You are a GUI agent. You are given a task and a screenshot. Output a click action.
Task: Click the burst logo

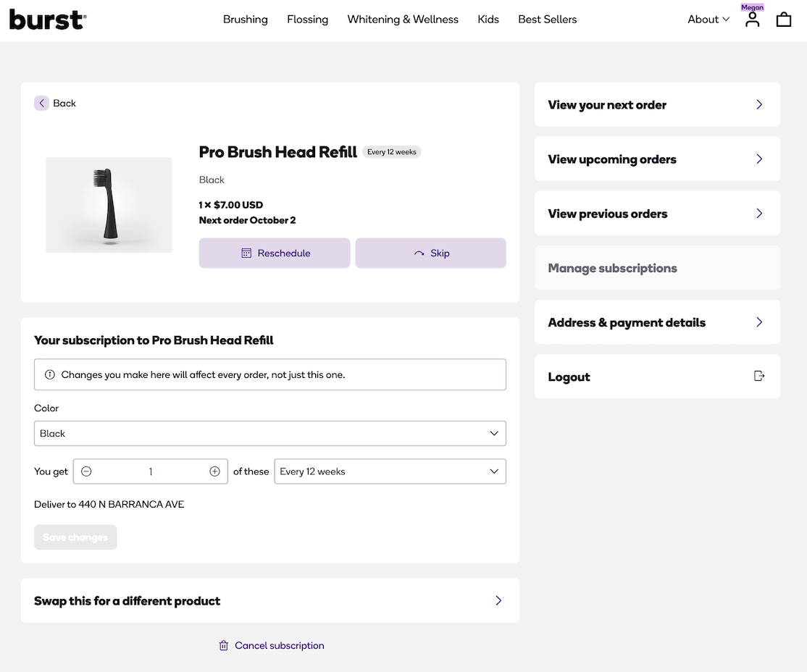point(48,20)
